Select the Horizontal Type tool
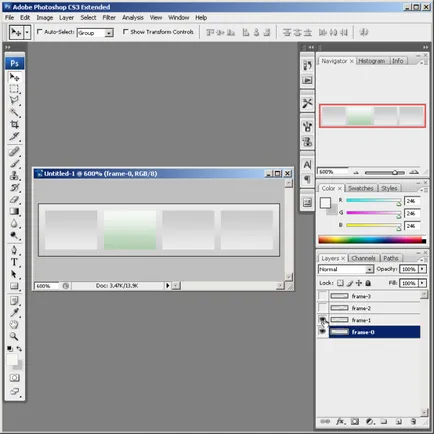 (x=14, y=262)
